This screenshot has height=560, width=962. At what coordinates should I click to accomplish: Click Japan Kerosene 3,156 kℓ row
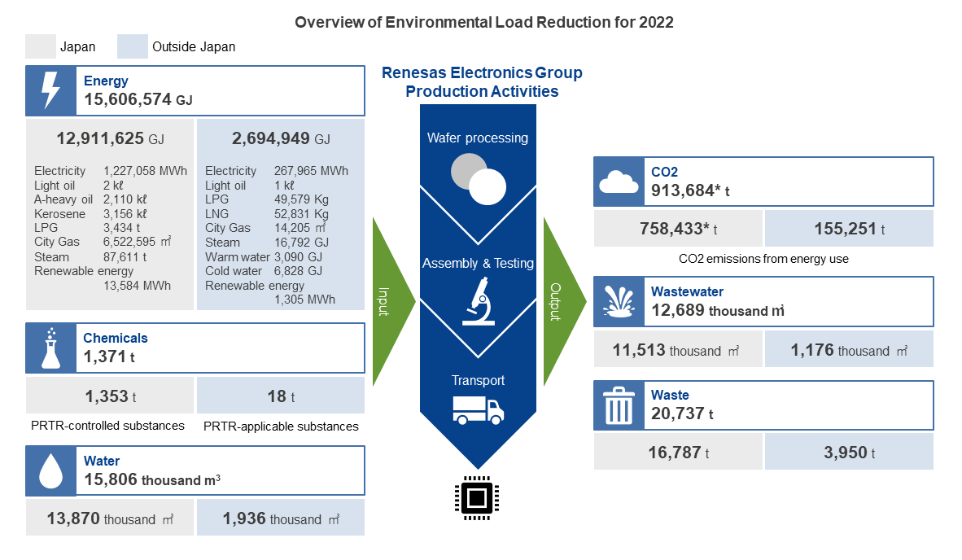pyautogui.click(x=91, y=214)
